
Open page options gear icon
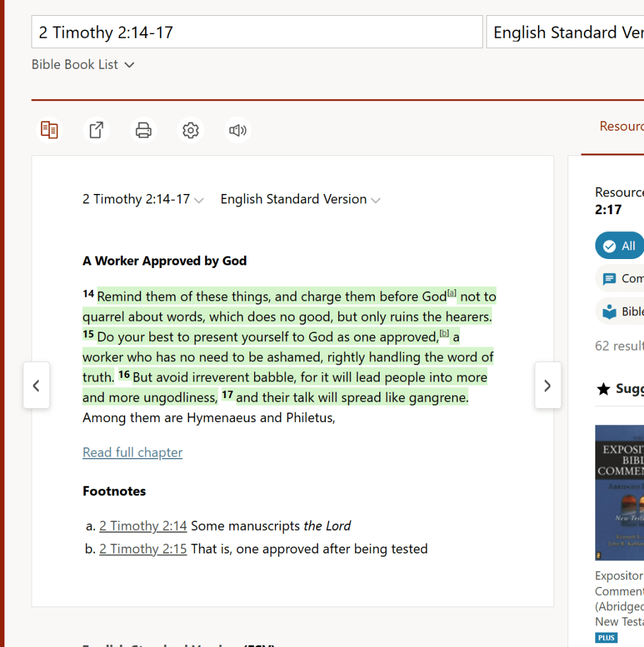[190, 130]
